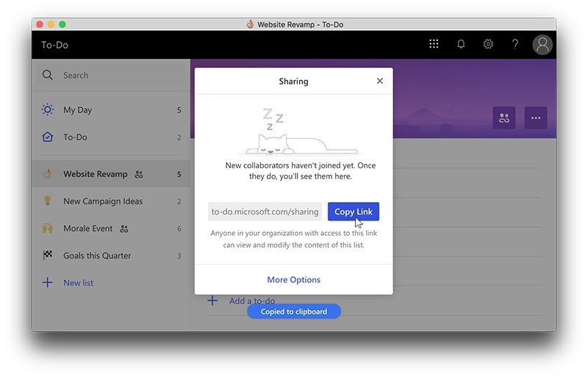Viewport: 588px width, 377px height.
Task: Click the share list people icon
Action: pos(504,118)
